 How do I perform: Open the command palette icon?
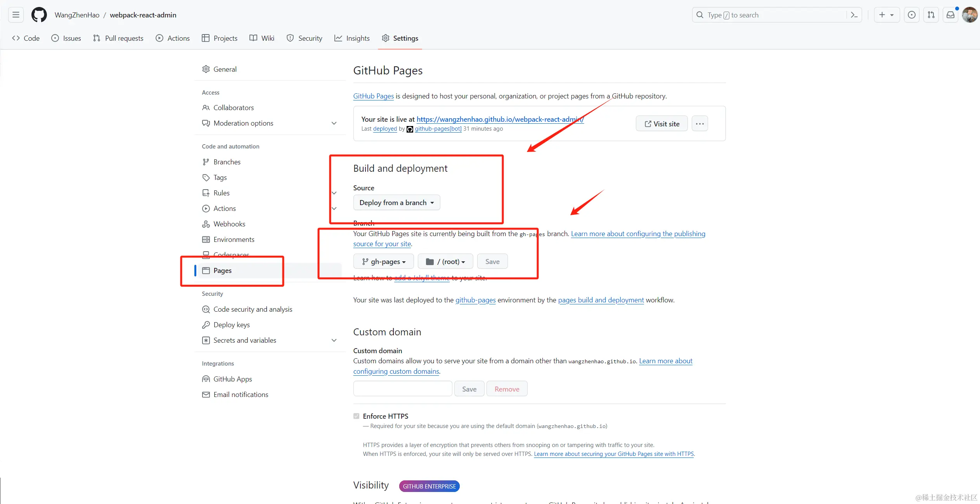click(x=854, y=15)
